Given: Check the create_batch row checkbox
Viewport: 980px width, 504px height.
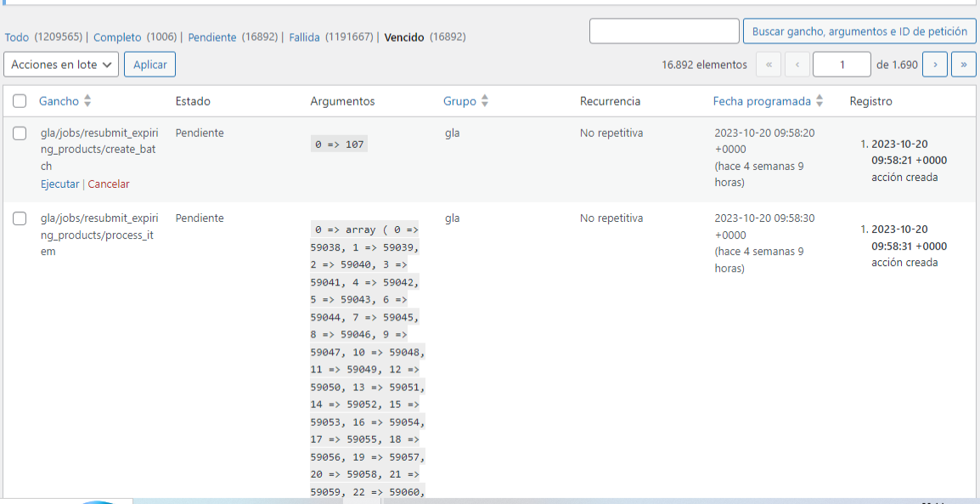Looking at the screenshot, I should (20, 133).
